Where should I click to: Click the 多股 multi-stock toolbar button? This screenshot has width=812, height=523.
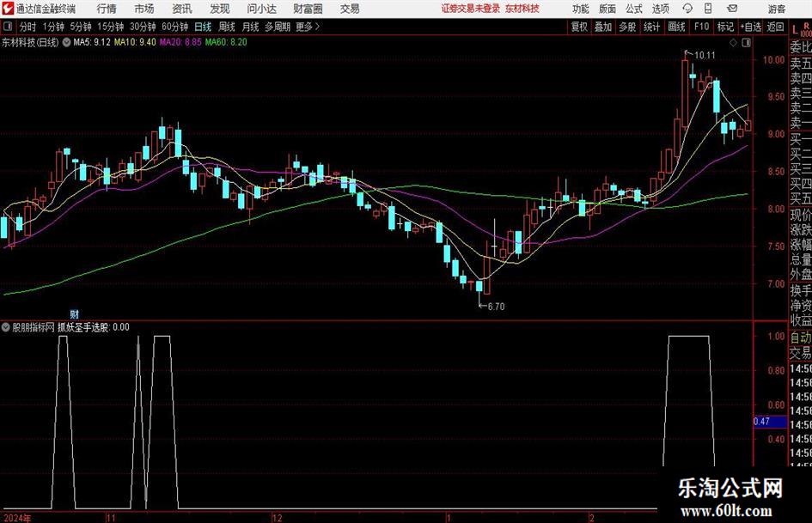point(627,27)
